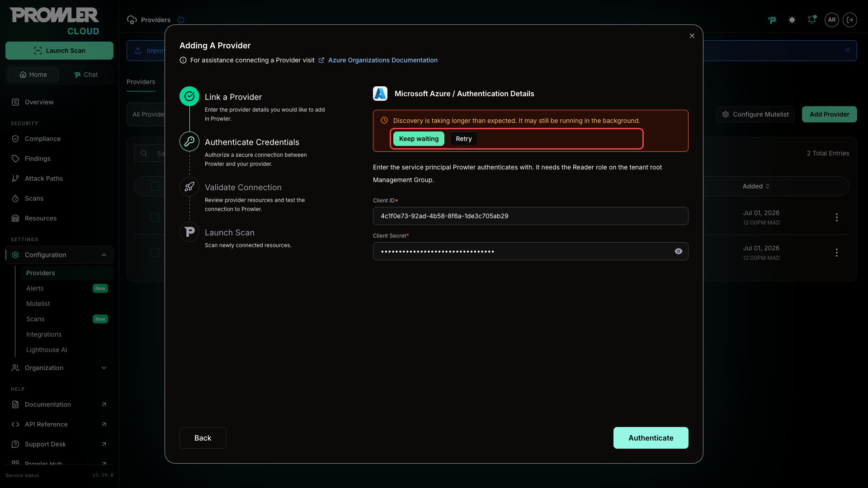Click the Prowler Cloud logo
Viewport: 868px width, 488px height.
pyautogui.click(x=54, y=21)
